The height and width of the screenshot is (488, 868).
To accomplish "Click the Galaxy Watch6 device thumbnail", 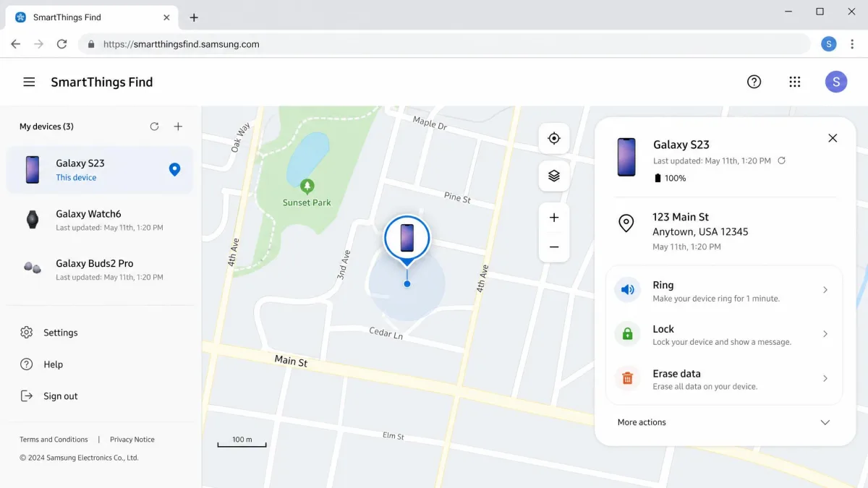I will pos(33,219).
